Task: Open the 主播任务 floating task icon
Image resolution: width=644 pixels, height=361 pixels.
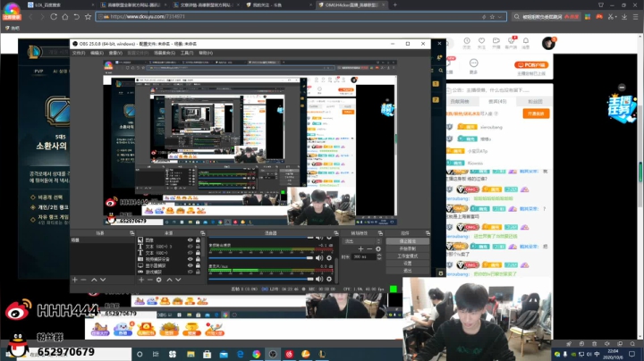Action: click(x=622, y=107)
